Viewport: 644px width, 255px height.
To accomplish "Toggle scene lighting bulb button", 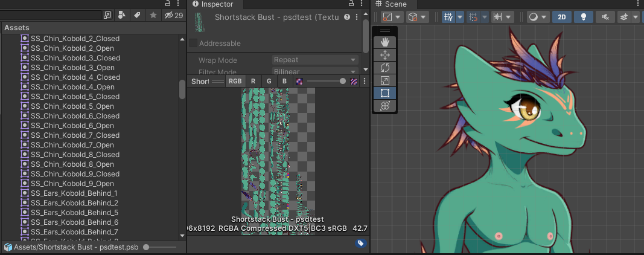I will [583, 17].
